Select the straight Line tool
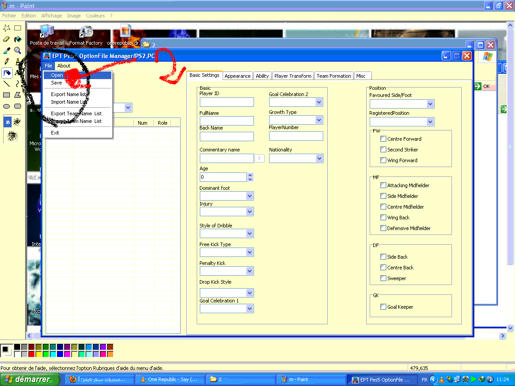 pos(7,84)
